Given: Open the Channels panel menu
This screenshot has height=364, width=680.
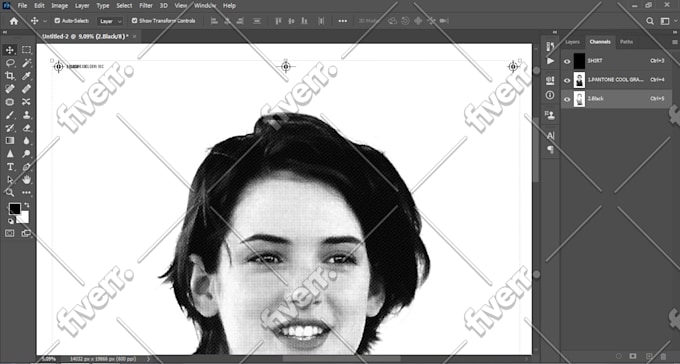Looking at the screenshot, I should click(x=674, y=42).
